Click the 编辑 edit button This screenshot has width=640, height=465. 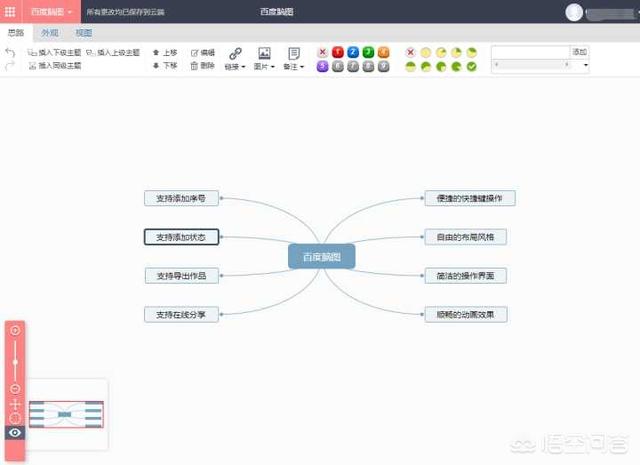(203, 53)
